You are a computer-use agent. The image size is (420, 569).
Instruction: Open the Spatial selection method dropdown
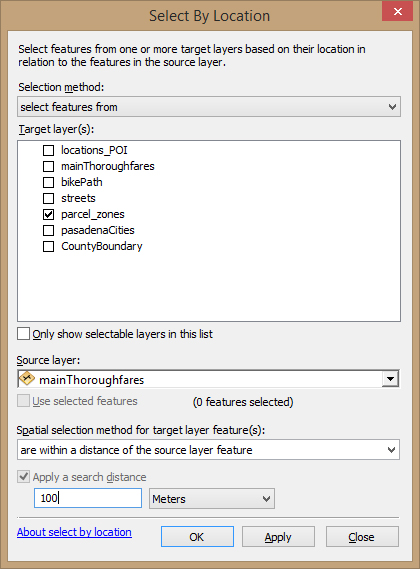coord(208,450)
